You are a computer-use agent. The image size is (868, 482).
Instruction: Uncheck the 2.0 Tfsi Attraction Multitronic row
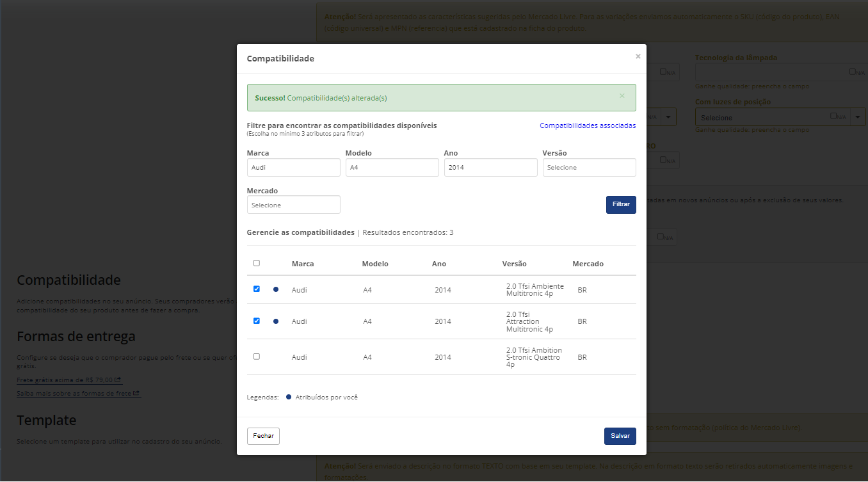point(257,321)
